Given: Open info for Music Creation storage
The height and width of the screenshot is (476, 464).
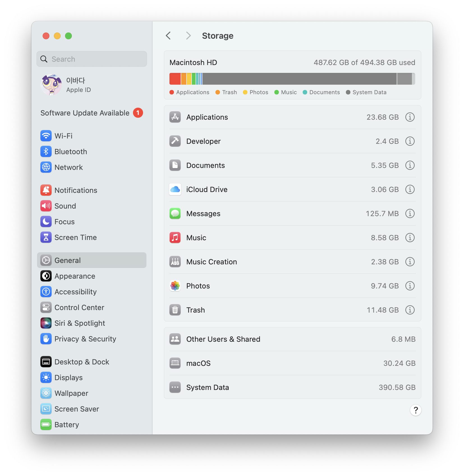Looking at the screenshot, I should [410, 262].
